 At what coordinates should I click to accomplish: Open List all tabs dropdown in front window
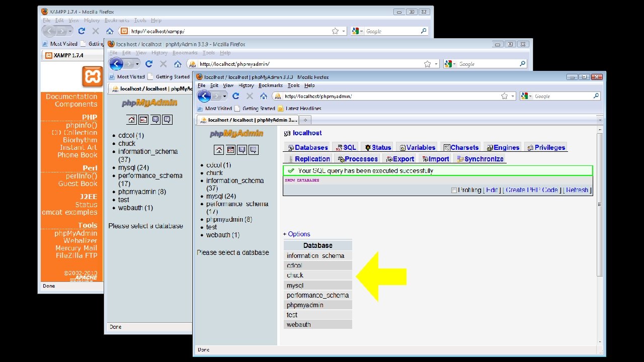coord(599,120)
